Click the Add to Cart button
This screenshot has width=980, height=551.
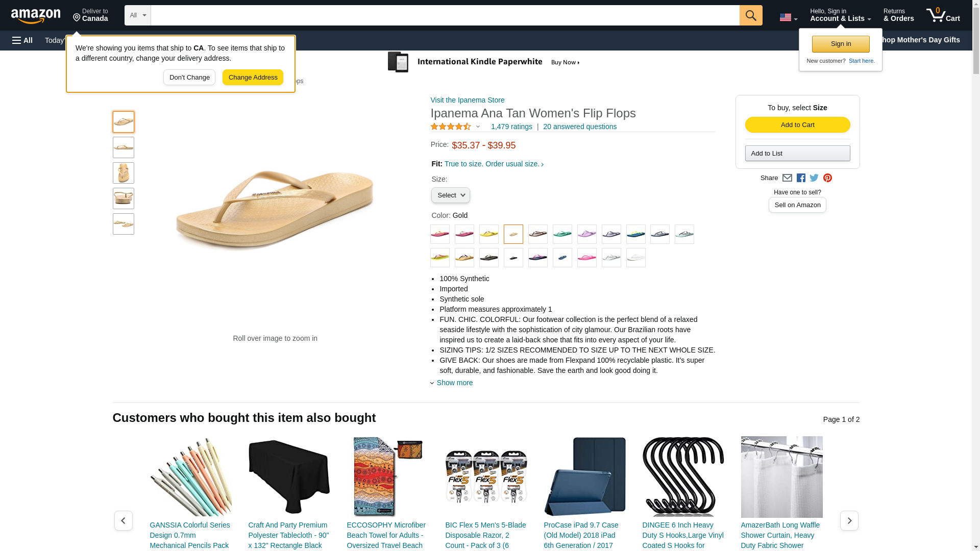point(797,125)
